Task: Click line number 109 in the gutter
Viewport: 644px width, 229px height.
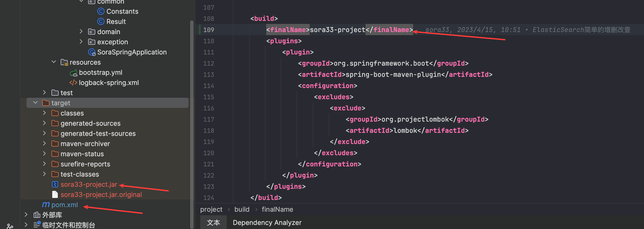Action: pos(209,30)
